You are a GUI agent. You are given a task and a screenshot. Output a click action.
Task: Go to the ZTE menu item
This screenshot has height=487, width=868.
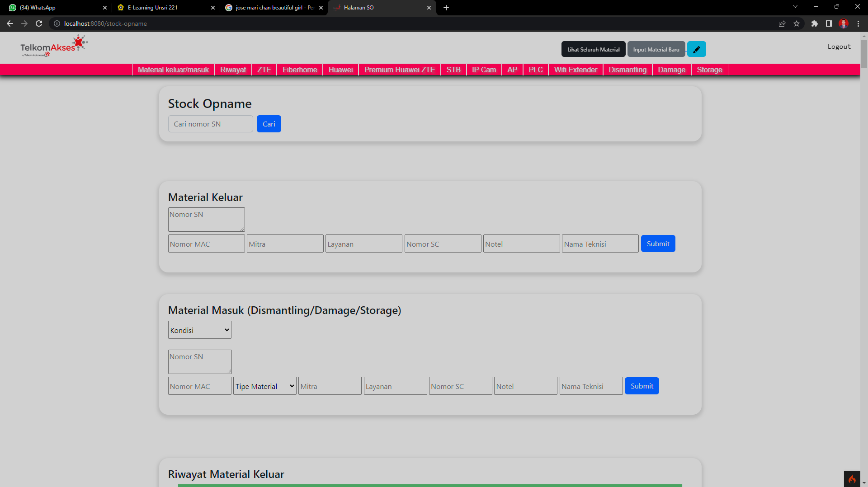click(264, 70)
